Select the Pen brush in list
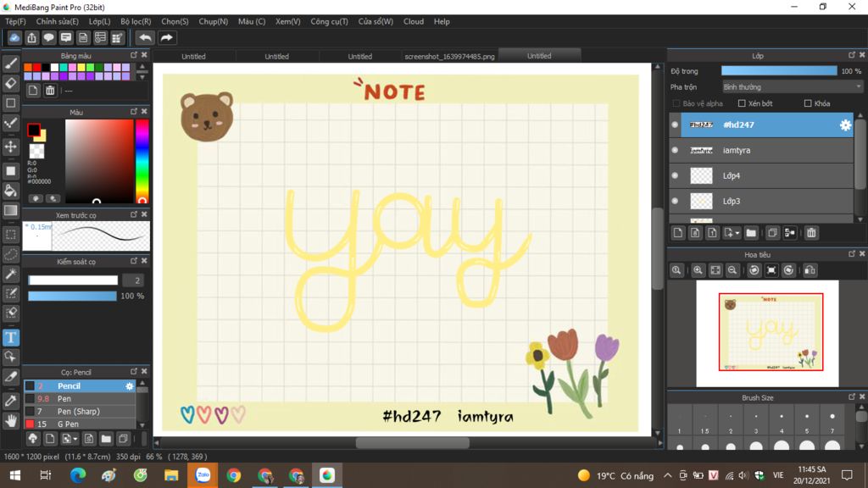 click(80, 399)
